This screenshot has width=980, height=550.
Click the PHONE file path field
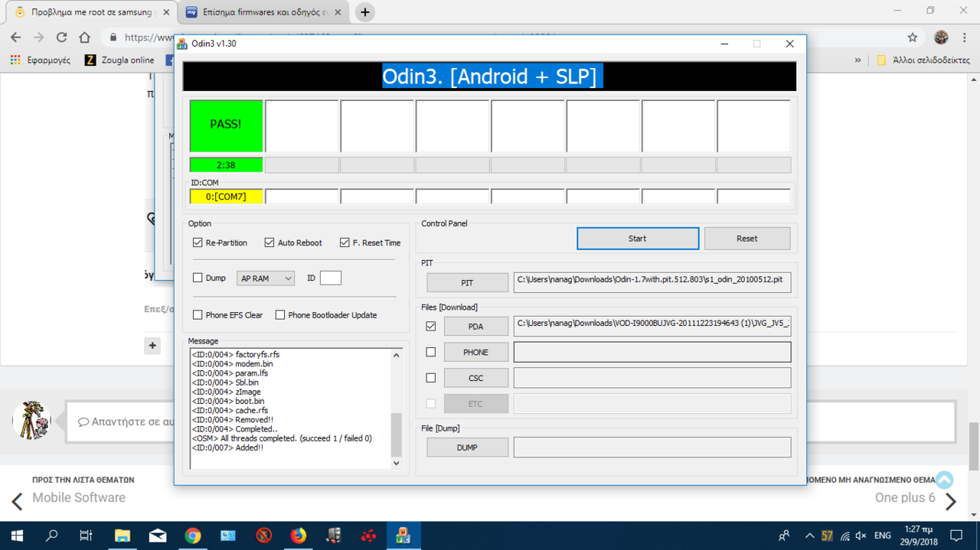[x=652, y=352]
